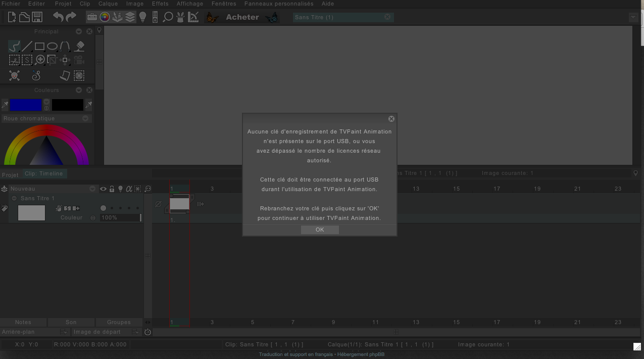This screenshot has height=359, width=644.
Task: Click the Groupes button
Action: [x=119, y=322]
